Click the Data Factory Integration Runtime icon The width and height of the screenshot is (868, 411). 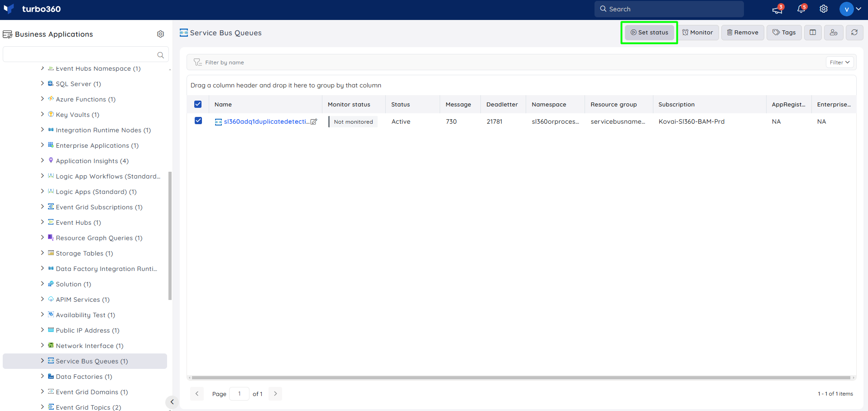tap(51, 268)
